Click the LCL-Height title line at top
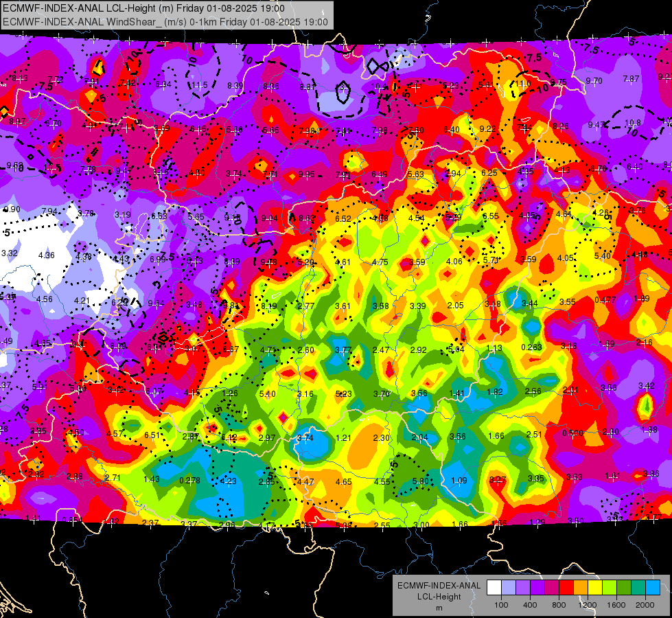 pyautogui.click(x=143, y=8)
